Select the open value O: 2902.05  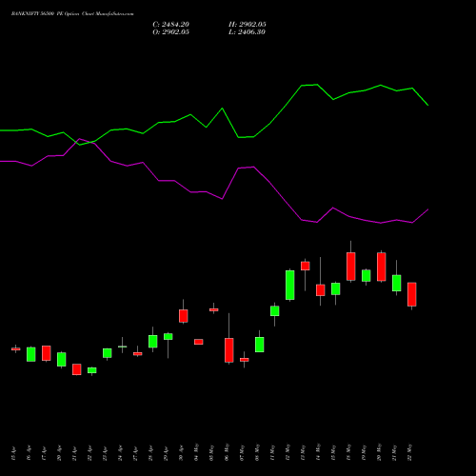click(x=170, y=32)
